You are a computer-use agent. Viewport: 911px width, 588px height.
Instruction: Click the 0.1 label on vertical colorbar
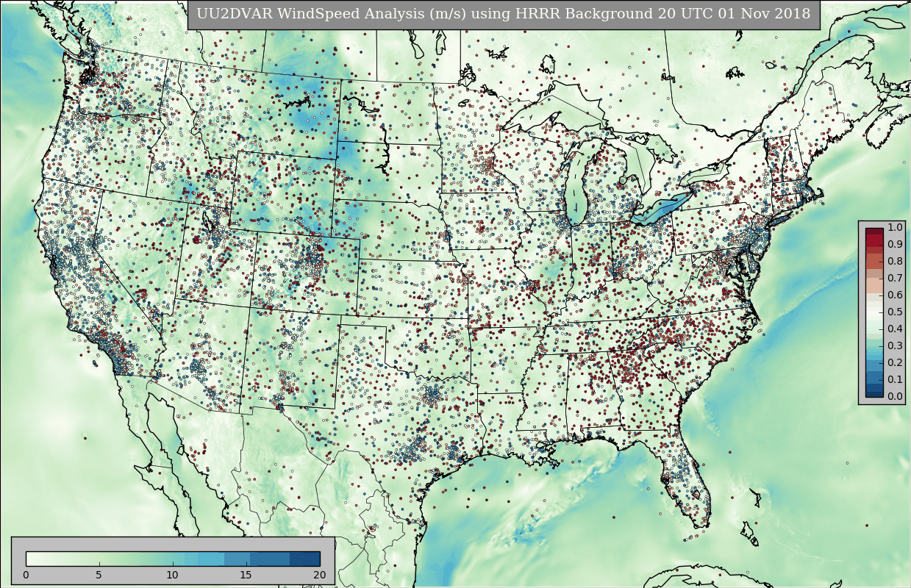coord(895,379)
